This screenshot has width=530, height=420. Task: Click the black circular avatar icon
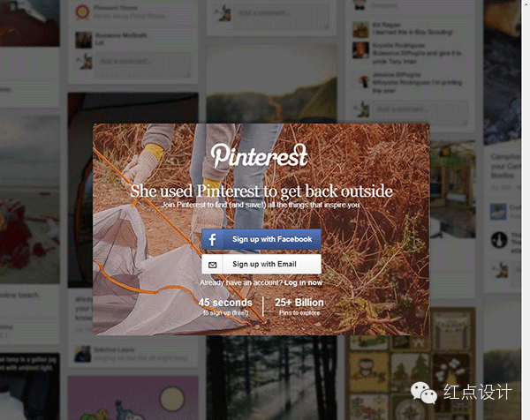[499, 240]
